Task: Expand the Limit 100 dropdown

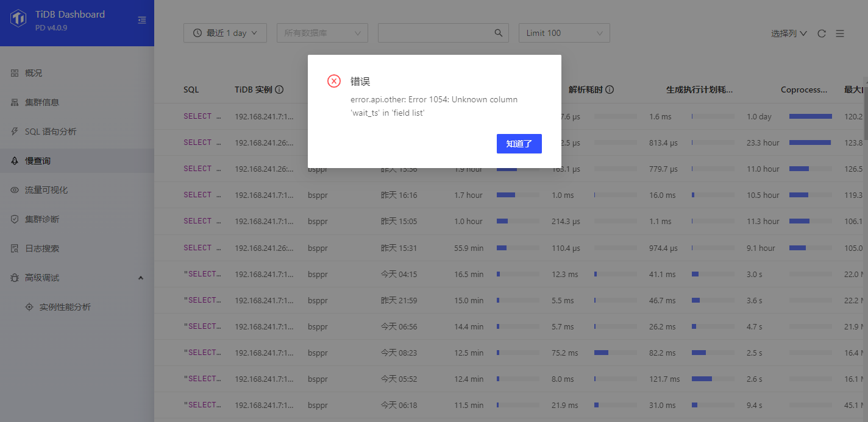Action: click(x=564, y=33)
